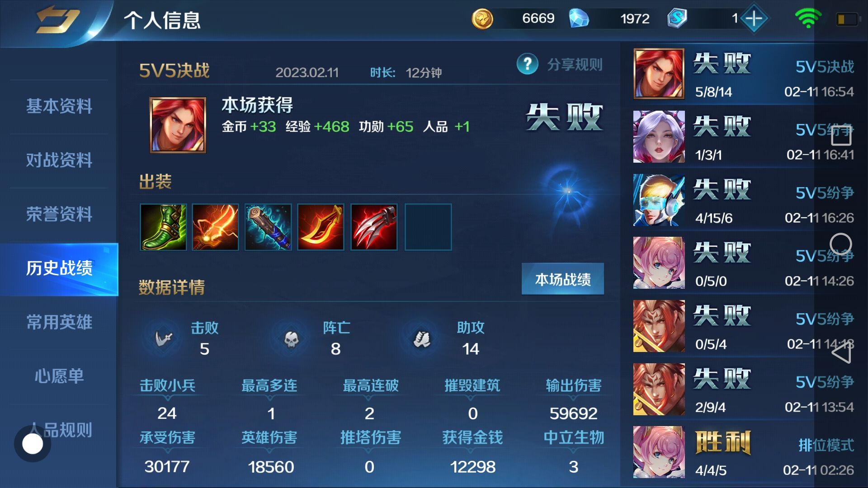
Task: Tap the floating white circle assistive button
Action: coord(33,444)
